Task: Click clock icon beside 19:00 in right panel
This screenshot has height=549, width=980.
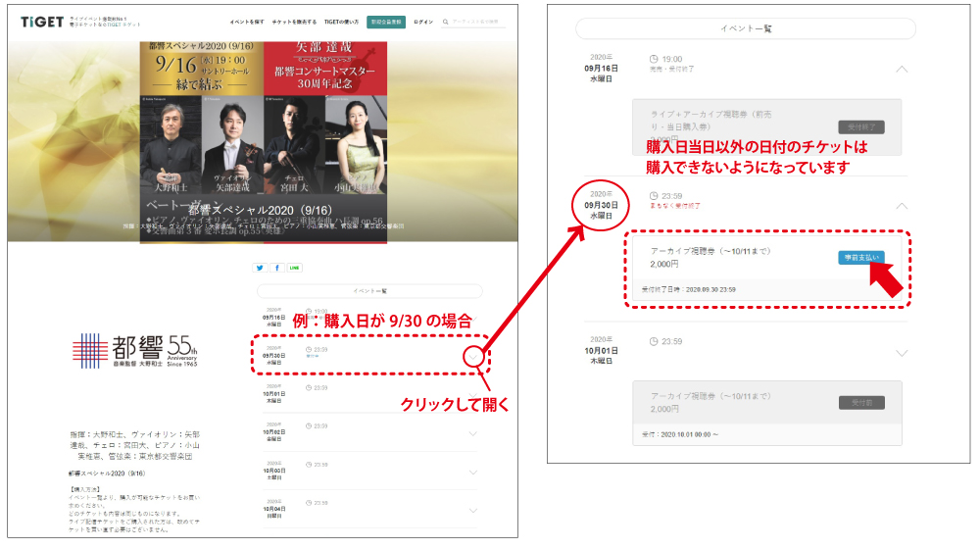Action: [x=655, y=60]
